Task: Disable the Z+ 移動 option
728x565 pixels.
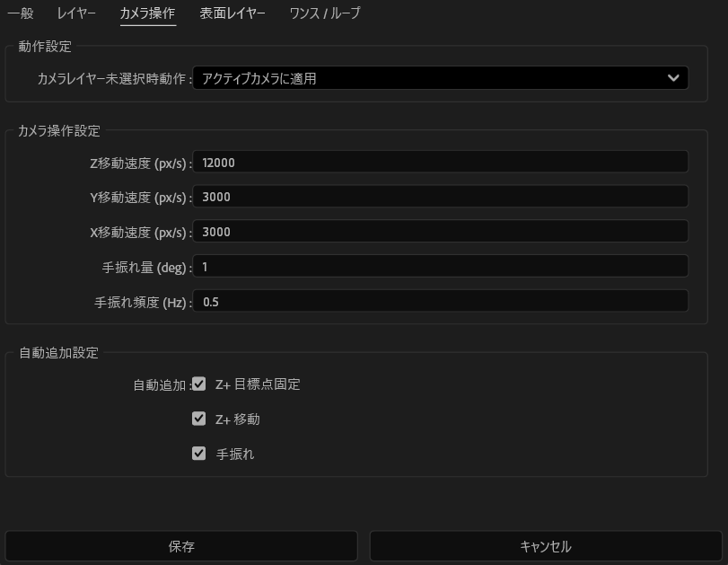Action: pyautogui.click(x=198, y=418)
